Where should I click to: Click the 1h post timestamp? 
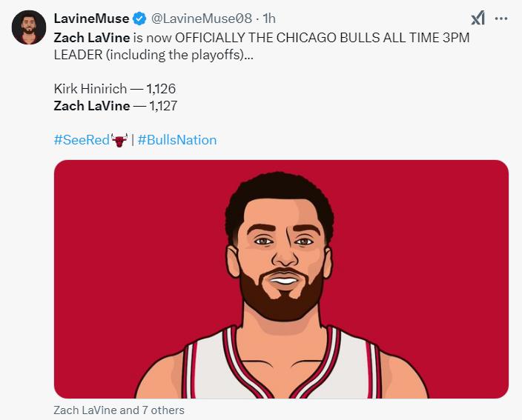coord(270,19)
